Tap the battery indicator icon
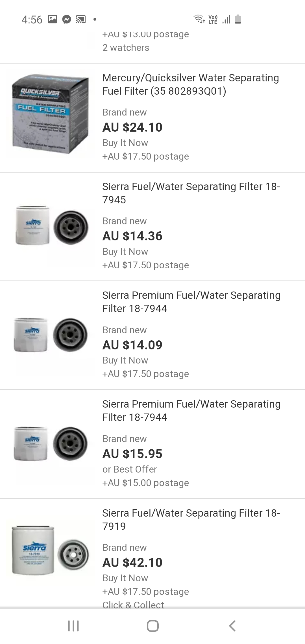The width and height of the screenshot is (305, 644). click(x=238, y=19)
